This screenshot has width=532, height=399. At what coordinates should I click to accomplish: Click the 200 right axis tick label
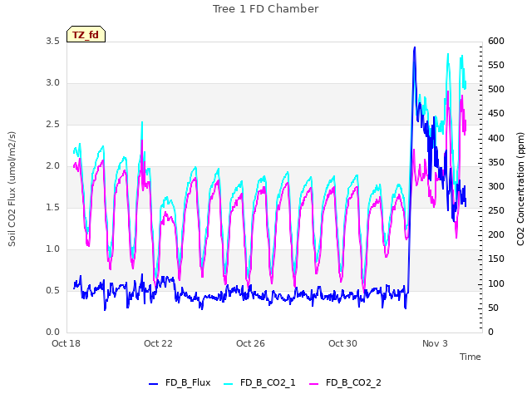pyautogui.click(x=496, y=234)
